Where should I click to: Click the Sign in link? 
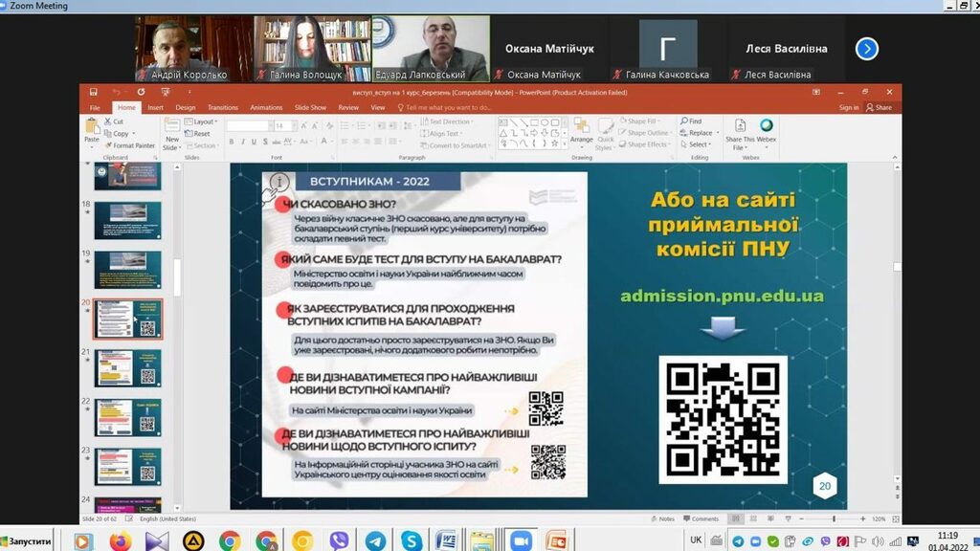849,108
